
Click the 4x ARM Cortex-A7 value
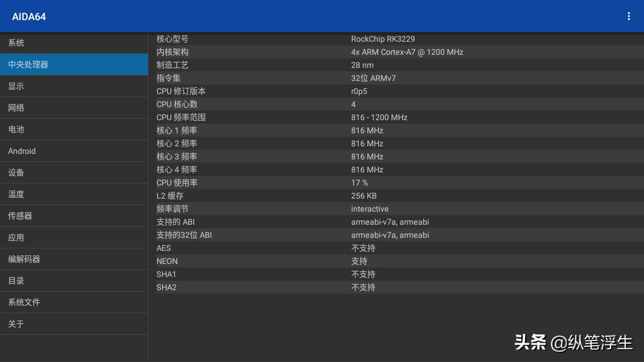click(407, 52)
